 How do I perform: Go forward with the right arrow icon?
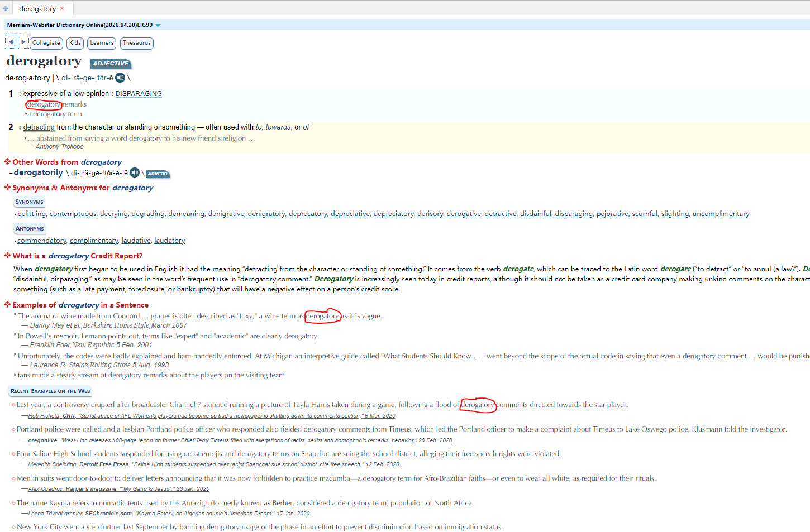point(23,42)
